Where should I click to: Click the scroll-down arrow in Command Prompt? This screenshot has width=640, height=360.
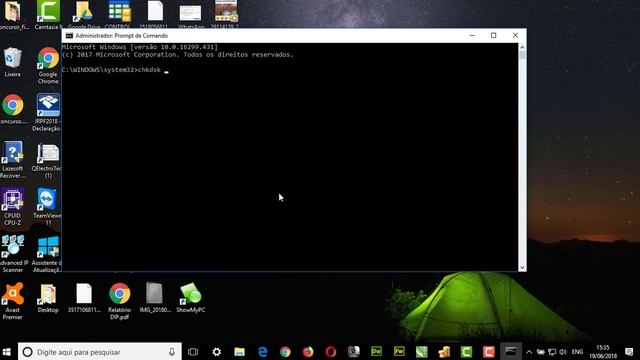pos(522,268)
